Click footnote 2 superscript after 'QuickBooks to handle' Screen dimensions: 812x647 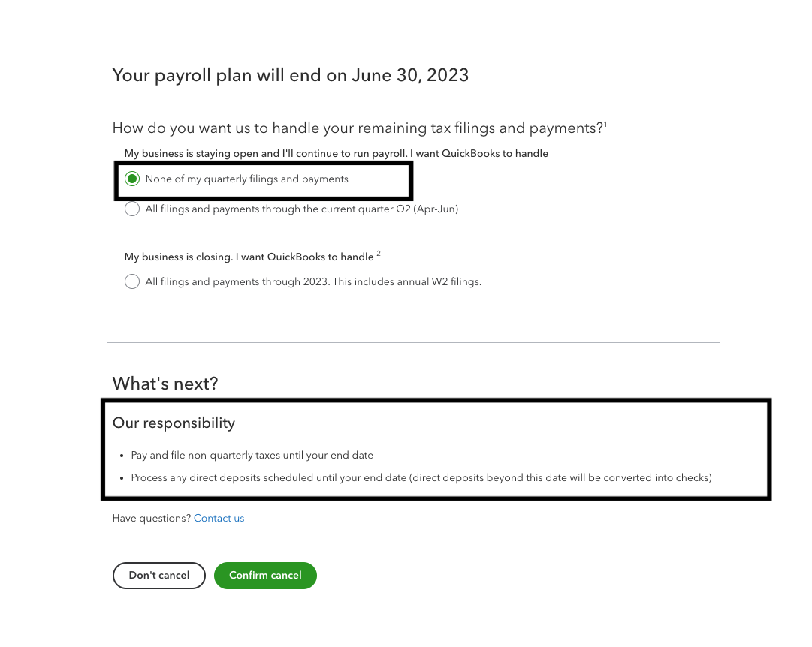379,254
